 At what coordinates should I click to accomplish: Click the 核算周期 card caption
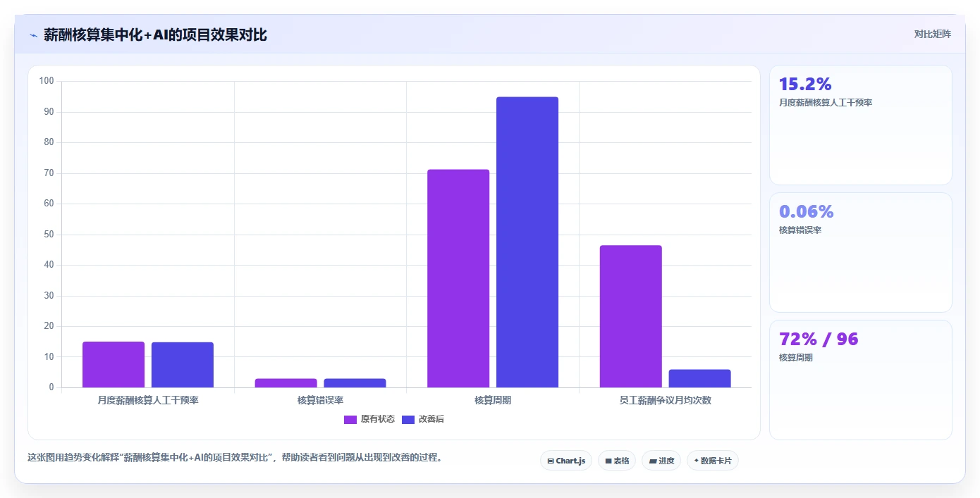(796, 358)
